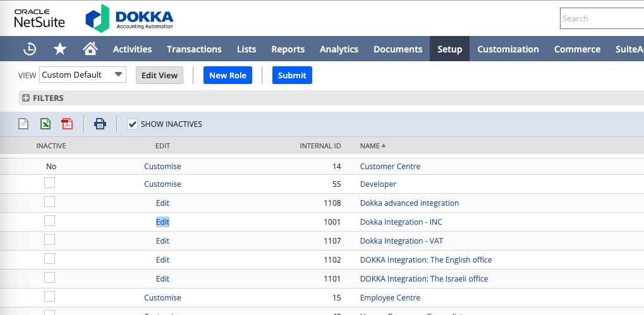Click Edit link for Dokka advanced integration
This screenshot has height=315, width=644.
click(162, 203)
